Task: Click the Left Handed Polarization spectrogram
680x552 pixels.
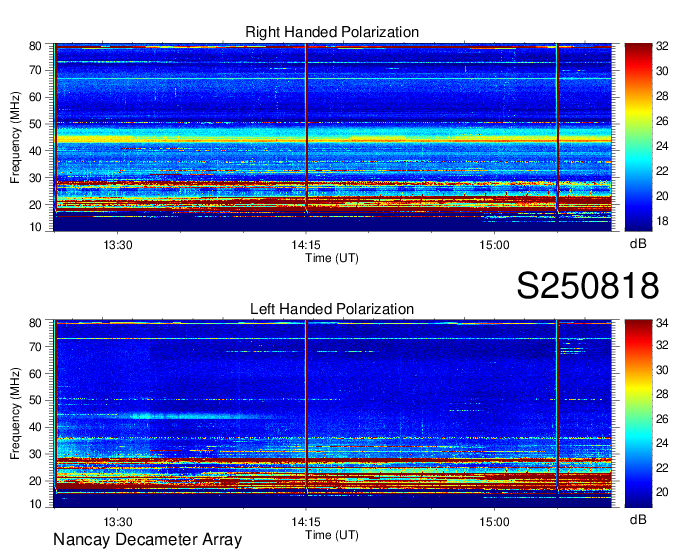Action: 333,414
